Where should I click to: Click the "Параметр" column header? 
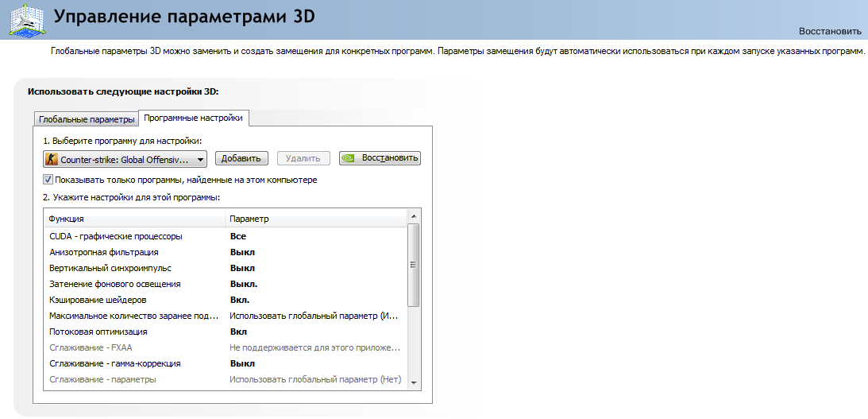pos(316,219)
